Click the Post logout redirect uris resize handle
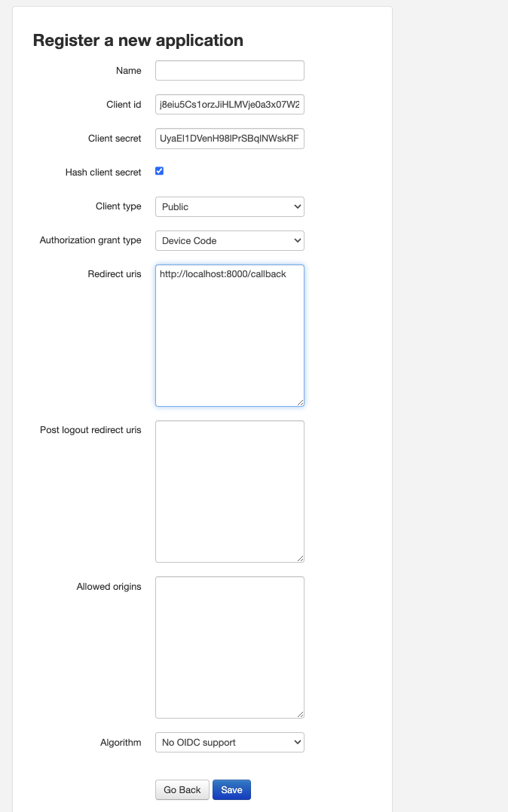The height and width of the screenshot is (812, 508). (x=300, y=558)
